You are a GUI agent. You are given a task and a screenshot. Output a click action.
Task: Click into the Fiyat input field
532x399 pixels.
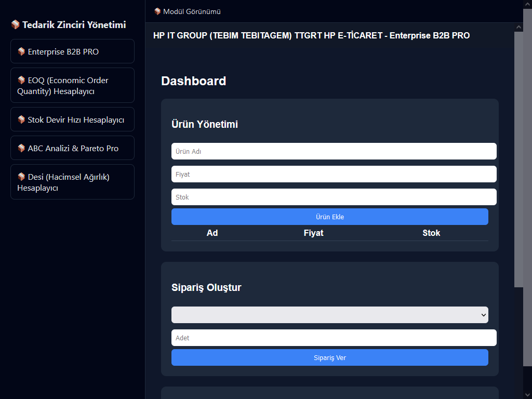334,174
